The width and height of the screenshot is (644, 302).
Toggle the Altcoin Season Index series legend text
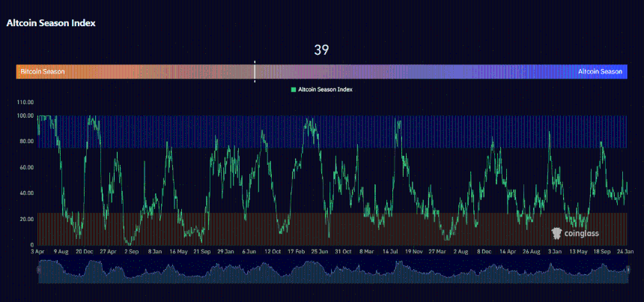pos(325,89)
